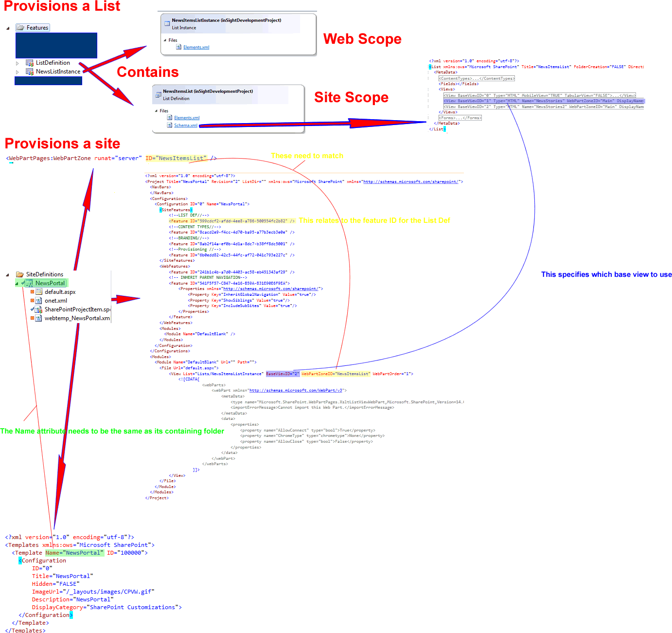Select the SiteDefinitions folder label
This screenshot has height=633, width=672.
[x=45, y=274]
